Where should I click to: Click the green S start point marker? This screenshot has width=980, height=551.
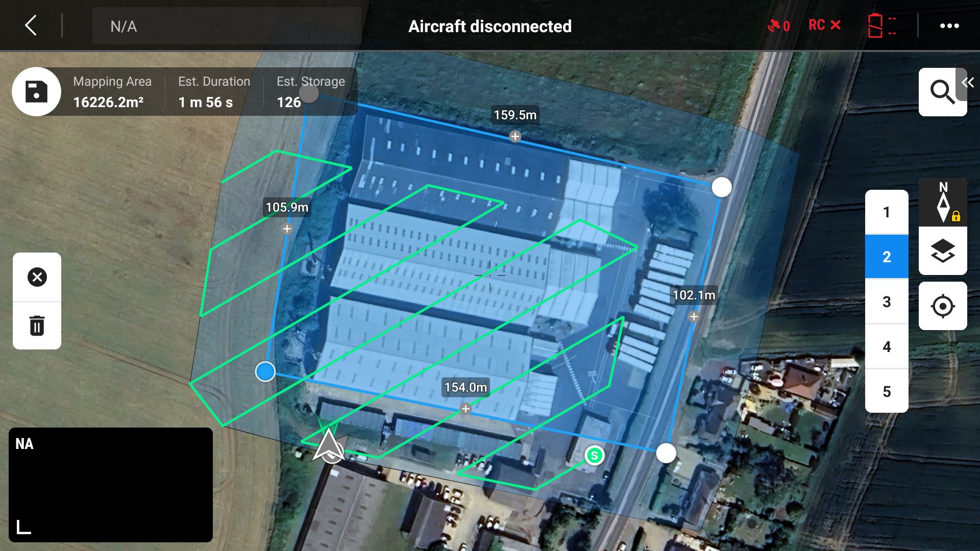point(594,455)
